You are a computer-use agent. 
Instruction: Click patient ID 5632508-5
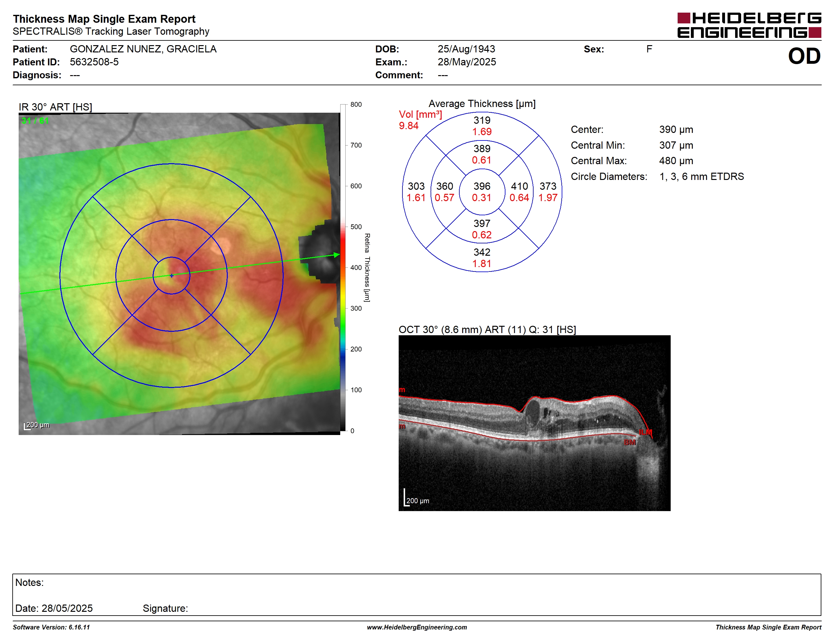[x=94, y=62]
